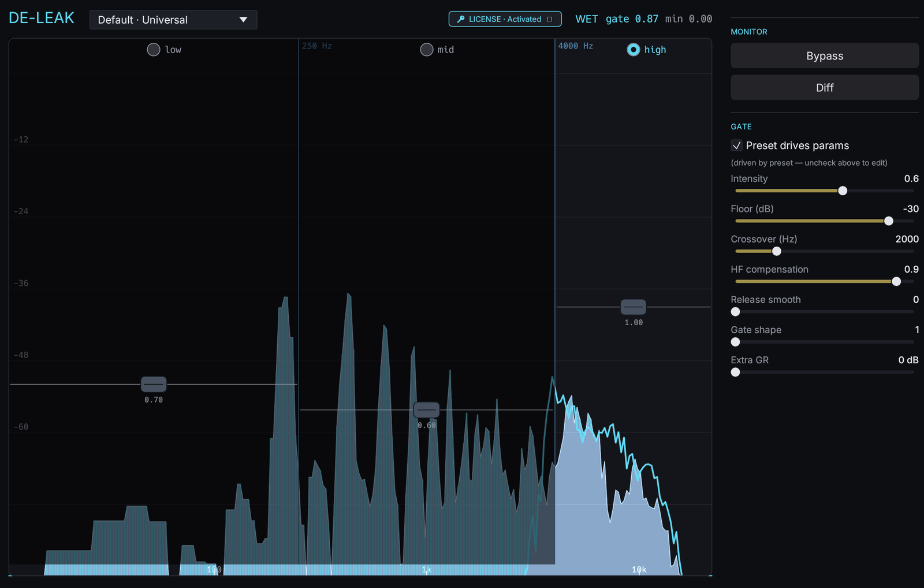Viewport: 924px width, 588px height.
Task: Click the gate 0.87 readout
Action: tap(632, 19)
